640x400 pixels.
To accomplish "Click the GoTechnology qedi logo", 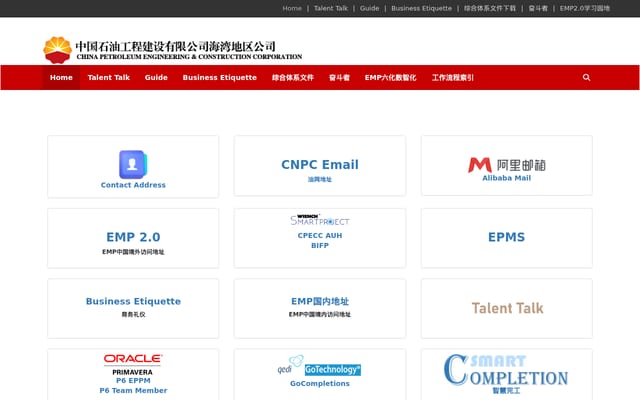I will 319,365.
